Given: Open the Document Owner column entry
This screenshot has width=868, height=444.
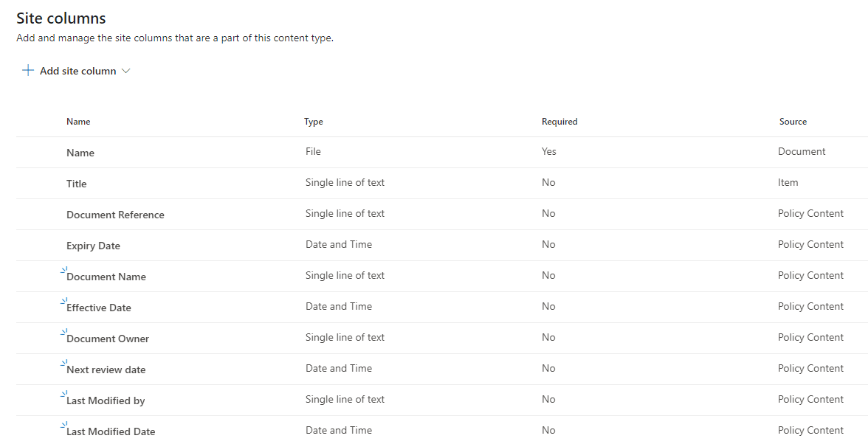Looking at the screenshot, I should (x=108, y=339).
